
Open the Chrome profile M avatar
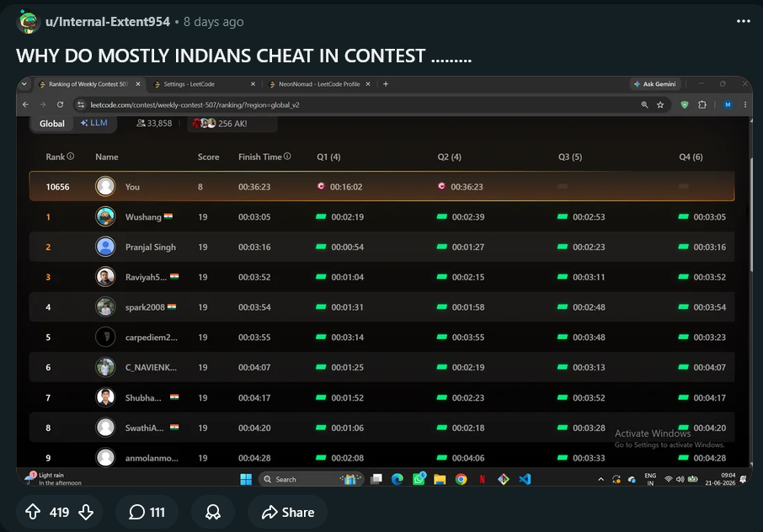point(728,104)
